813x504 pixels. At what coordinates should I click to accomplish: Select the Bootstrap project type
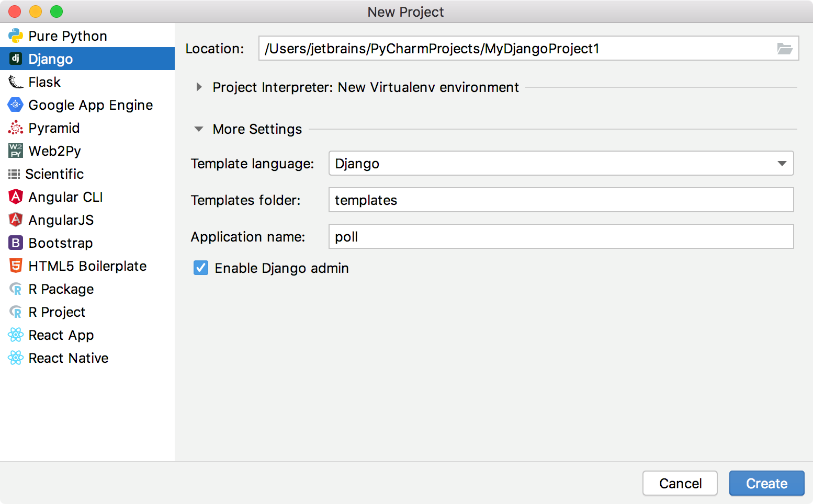[61, 243]
